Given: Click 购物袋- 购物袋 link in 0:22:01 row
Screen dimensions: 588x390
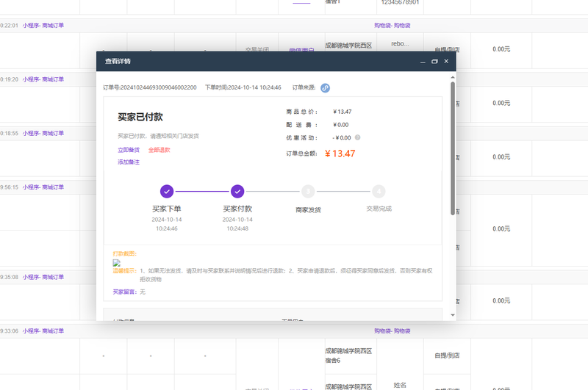Looking at the screenshot, I should tap(392, 26).
